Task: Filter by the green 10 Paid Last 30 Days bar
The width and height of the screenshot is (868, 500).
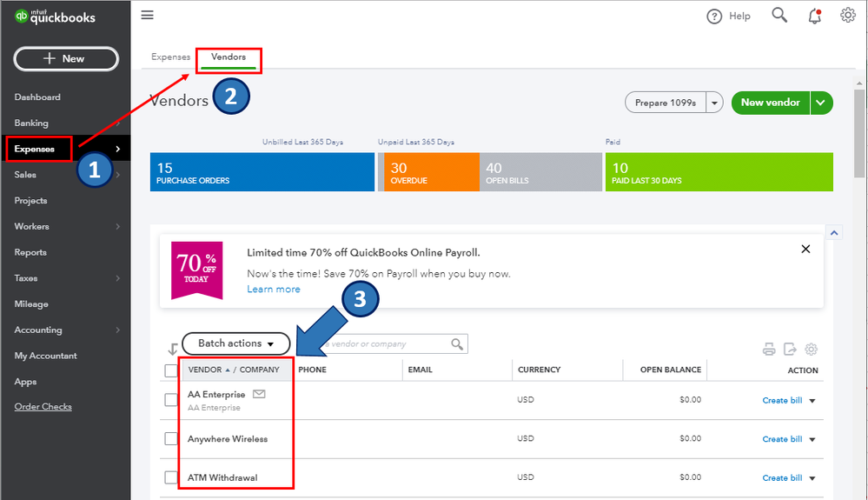Action: coord(719,172)
